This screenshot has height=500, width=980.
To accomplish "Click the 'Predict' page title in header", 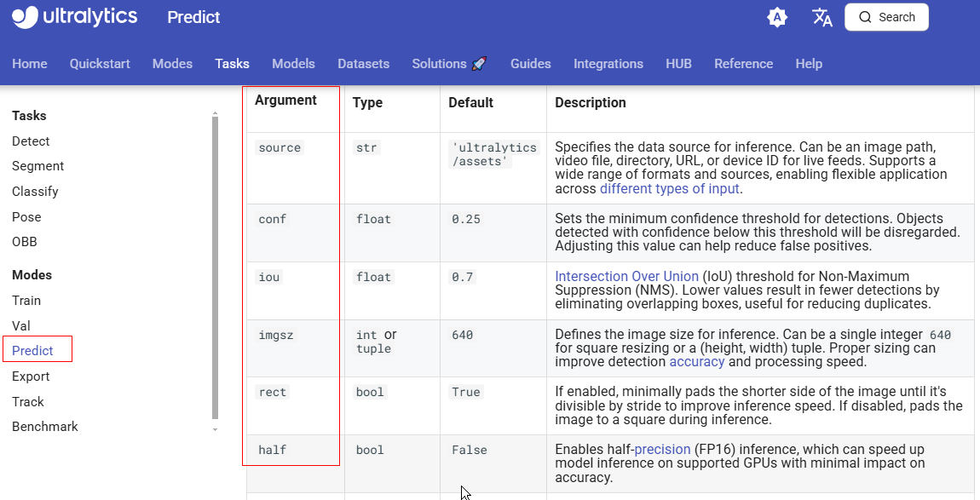I will [x=193, y=18].
